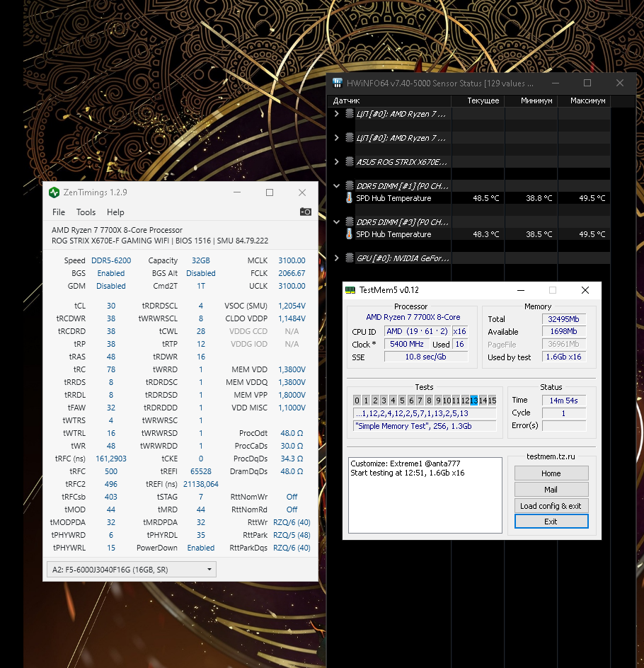Screen dimensions: 644x668
Task: Click the MEM VDD value 1,3800V
Action: point(292,369)
